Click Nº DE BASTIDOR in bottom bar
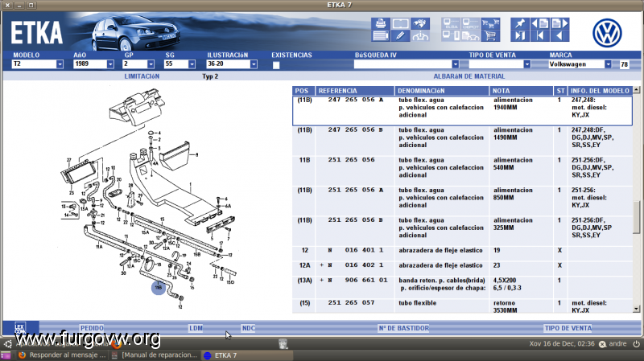644x361 pixels. pyautogui.click(x=404, y=328)
